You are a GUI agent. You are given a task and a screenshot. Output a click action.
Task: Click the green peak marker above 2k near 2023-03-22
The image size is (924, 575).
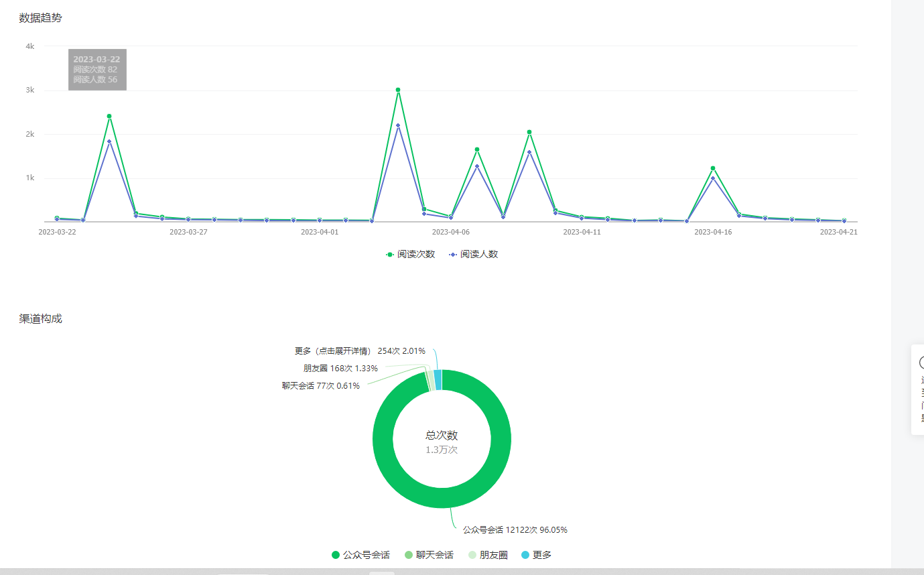109,116
